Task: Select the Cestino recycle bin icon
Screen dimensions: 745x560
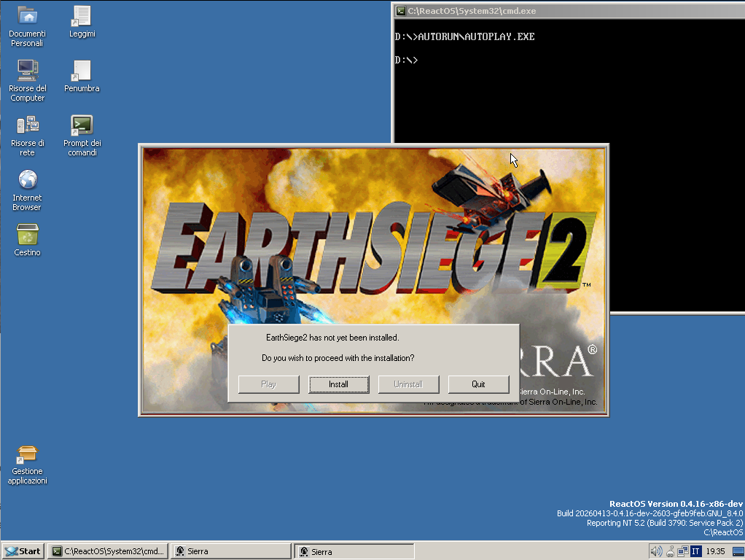Action: point(27,234)
